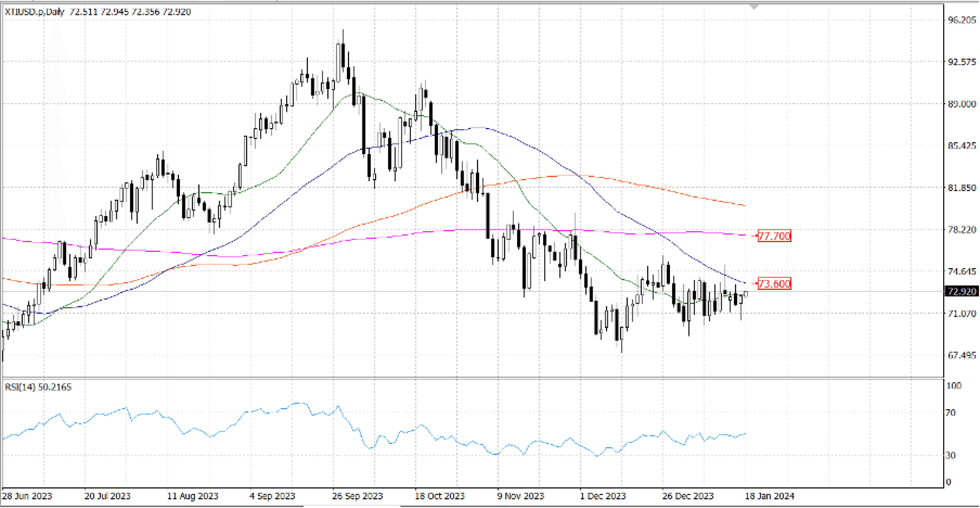Select the red 77.700 price label

[774, 236]
